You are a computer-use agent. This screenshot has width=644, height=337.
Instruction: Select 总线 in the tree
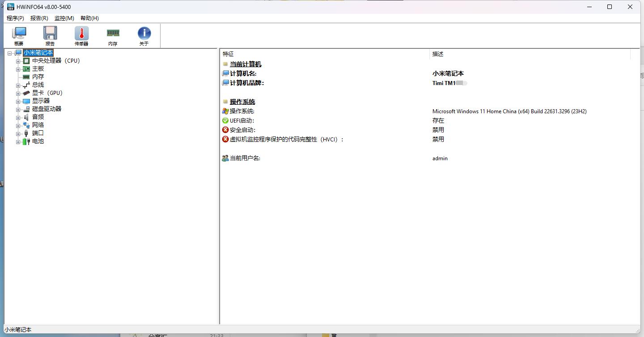point(38,85)
